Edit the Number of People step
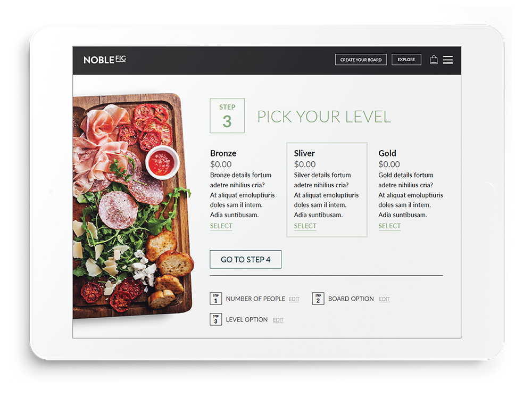The width and height of the screenshot is (532, 396). point(294,299)
